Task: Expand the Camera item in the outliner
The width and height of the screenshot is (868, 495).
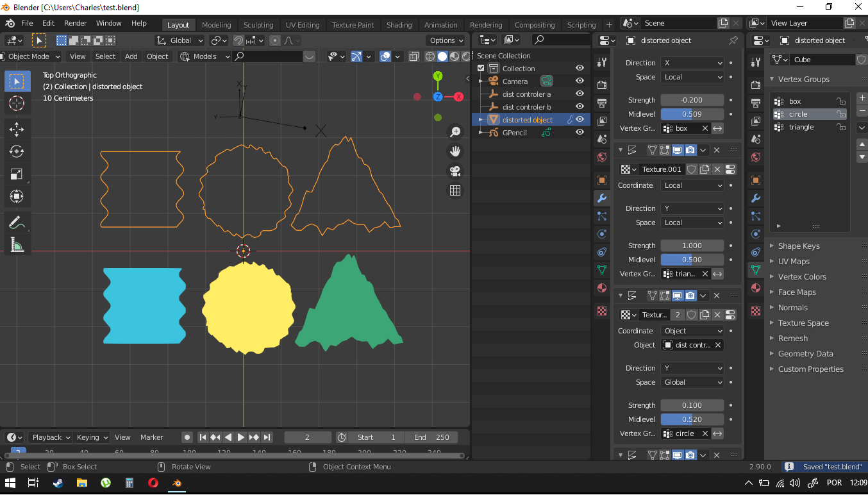Action: [x=481, y=81]
